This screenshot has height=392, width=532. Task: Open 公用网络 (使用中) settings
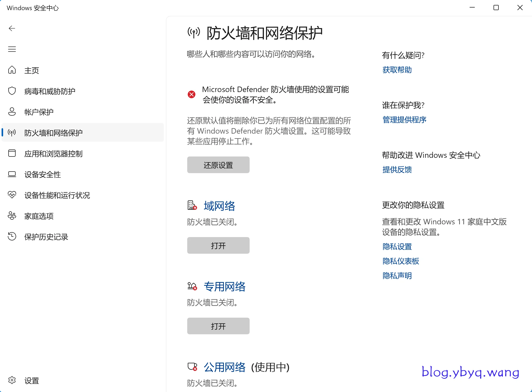pyautogui.click(x=224, y=367)
